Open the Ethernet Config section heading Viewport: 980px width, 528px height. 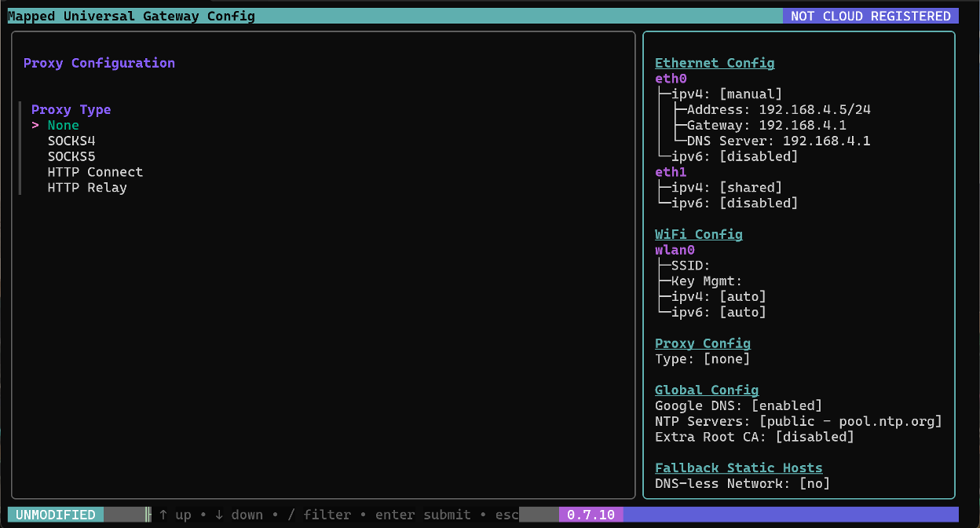[715, 63]
